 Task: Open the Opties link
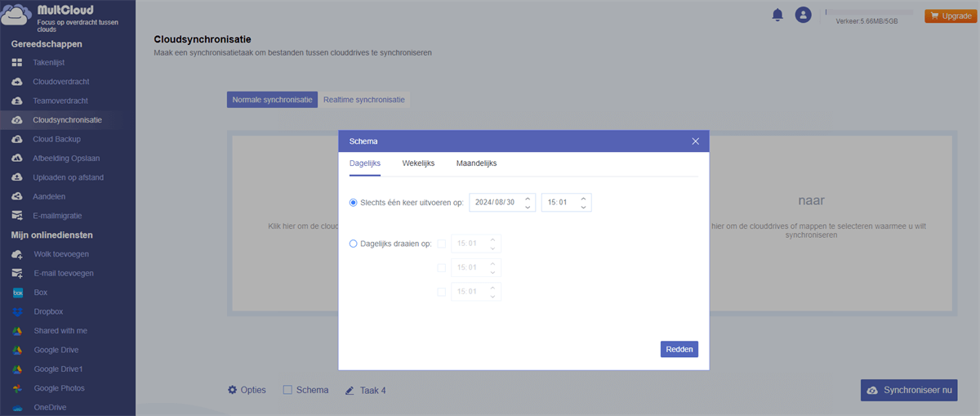pos(253,391)
